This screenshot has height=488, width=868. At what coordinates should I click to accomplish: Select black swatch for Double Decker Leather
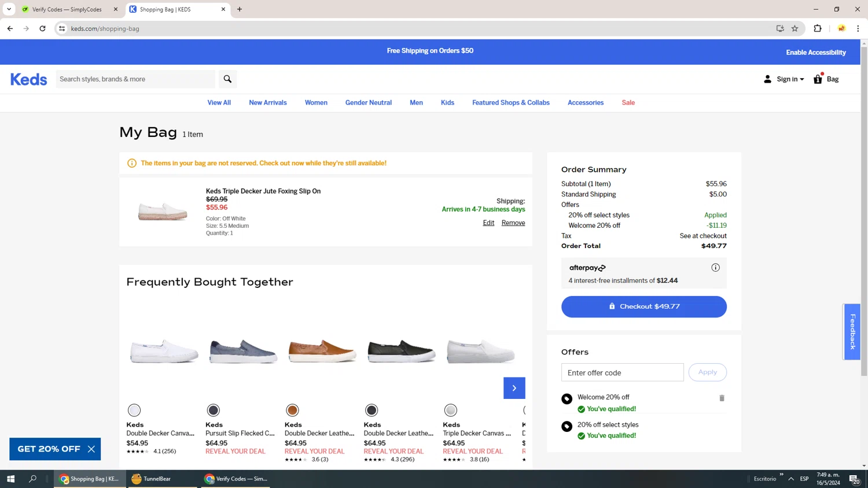372,410
